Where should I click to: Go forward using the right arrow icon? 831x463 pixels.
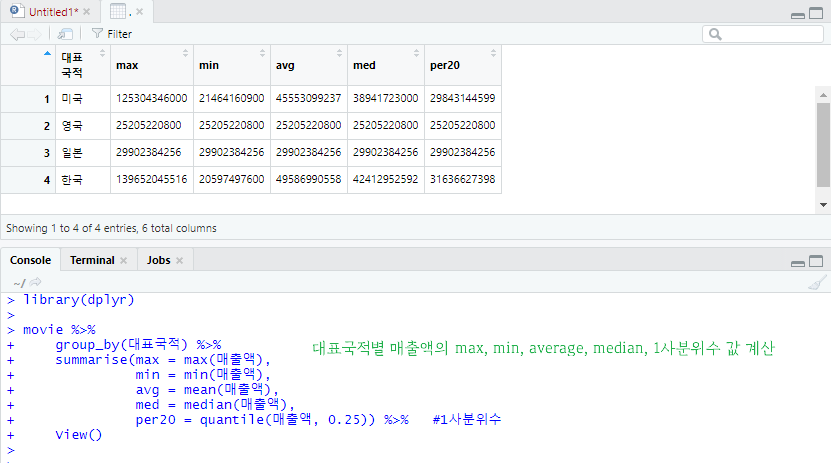click(34, 34)
